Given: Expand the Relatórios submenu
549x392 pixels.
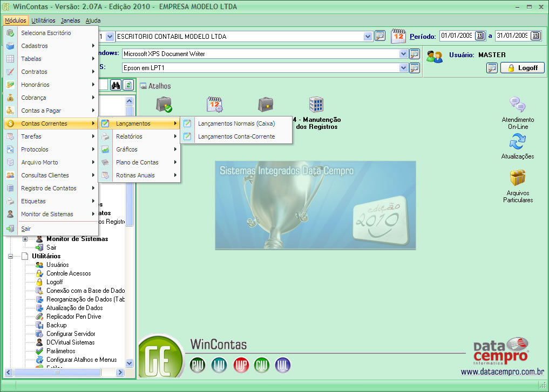Looking at the screenshot, I should coord(139,136).
